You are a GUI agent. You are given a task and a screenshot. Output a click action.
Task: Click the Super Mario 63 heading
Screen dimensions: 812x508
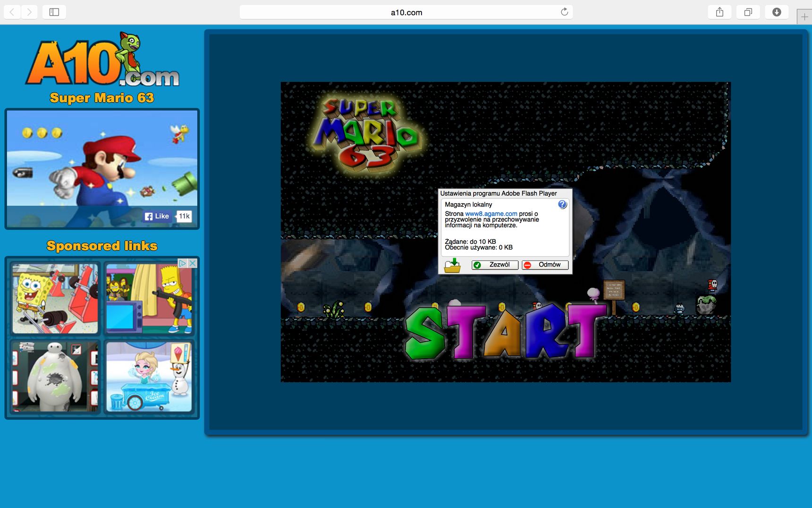pos(102,98)
